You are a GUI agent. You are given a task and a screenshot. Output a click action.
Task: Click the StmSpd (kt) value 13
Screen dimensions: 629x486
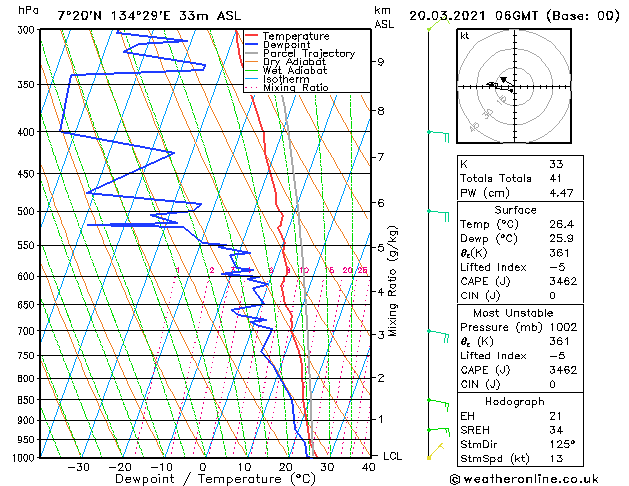[556, 458]
